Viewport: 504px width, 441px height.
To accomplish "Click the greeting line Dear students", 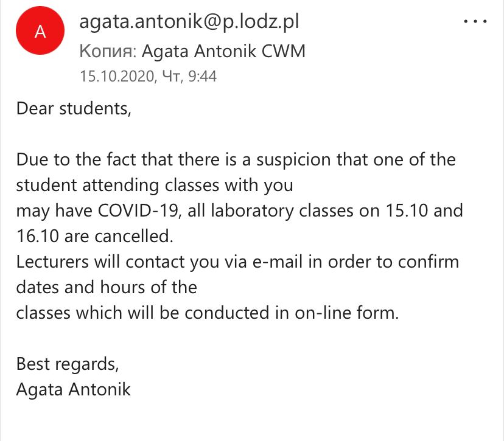I will [74, 108].
